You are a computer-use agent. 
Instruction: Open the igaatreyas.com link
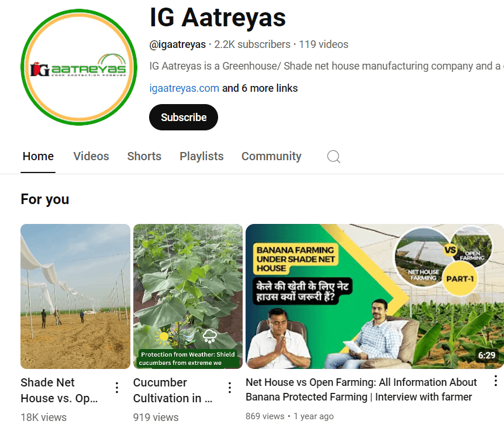pos(184,88)
